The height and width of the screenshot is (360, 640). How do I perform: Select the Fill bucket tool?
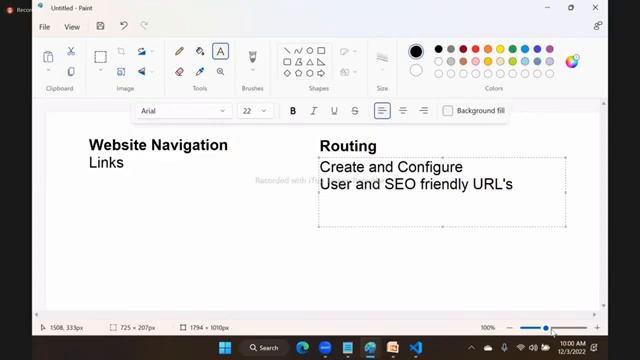coord(200,51)
